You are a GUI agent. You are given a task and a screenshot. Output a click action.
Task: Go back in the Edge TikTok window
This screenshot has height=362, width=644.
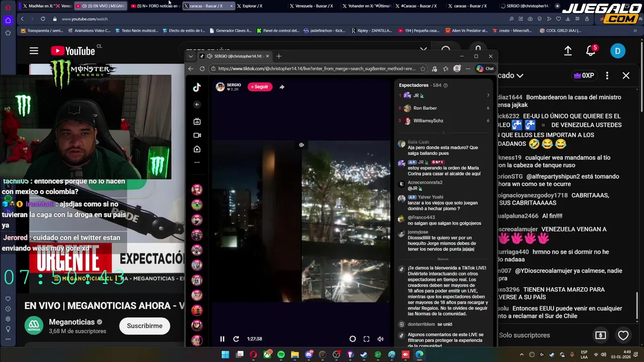pos(191,69)
